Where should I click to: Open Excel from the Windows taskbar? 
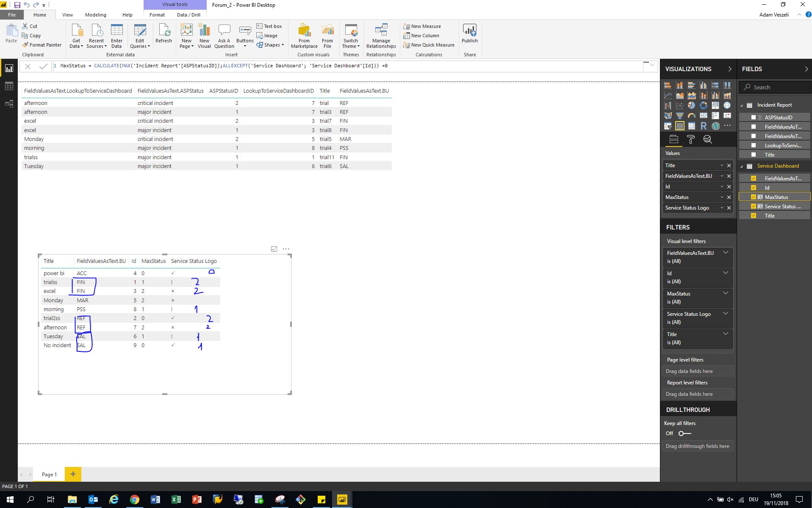pyautogui.click(x=176, y=500)
